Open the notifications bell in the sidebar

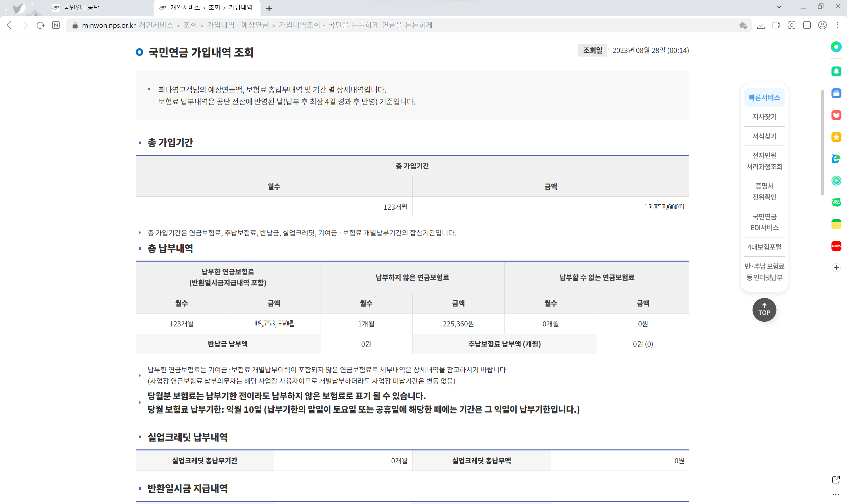pyautogui.click(x=836, y=71)
